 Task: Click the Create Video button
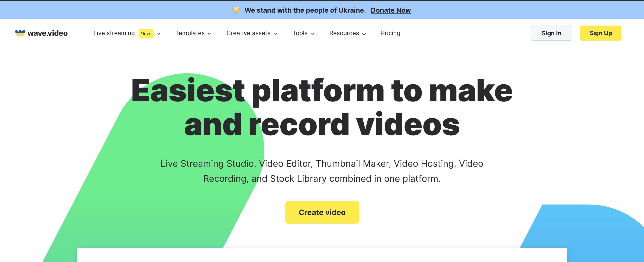point(322,212)
